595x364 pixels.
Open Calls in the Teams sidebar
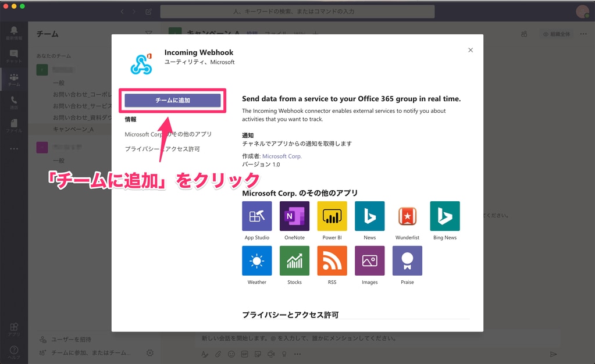pos(13,102)
